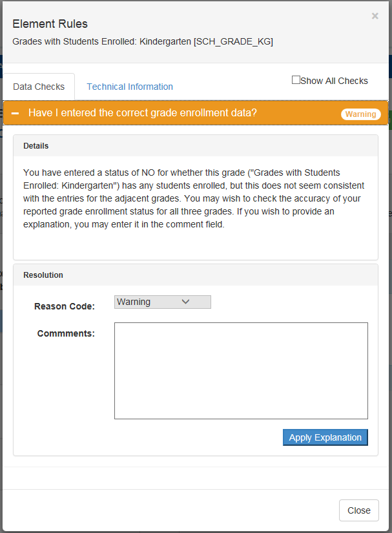Screen dimensions: 392x533
Task: Click the Show All Checks label text
Action: [x=334, y=81]
